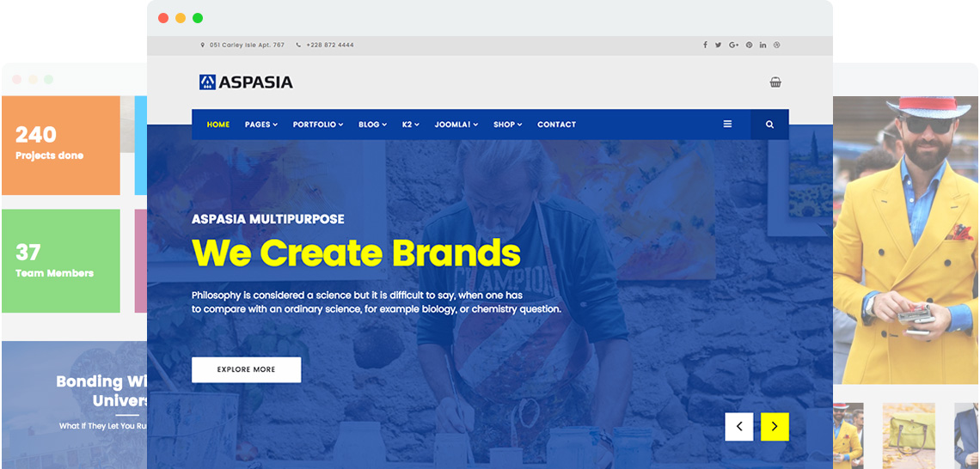Click the Aspasia logo
The image size is (980, 469).
[x=246, y=82]
